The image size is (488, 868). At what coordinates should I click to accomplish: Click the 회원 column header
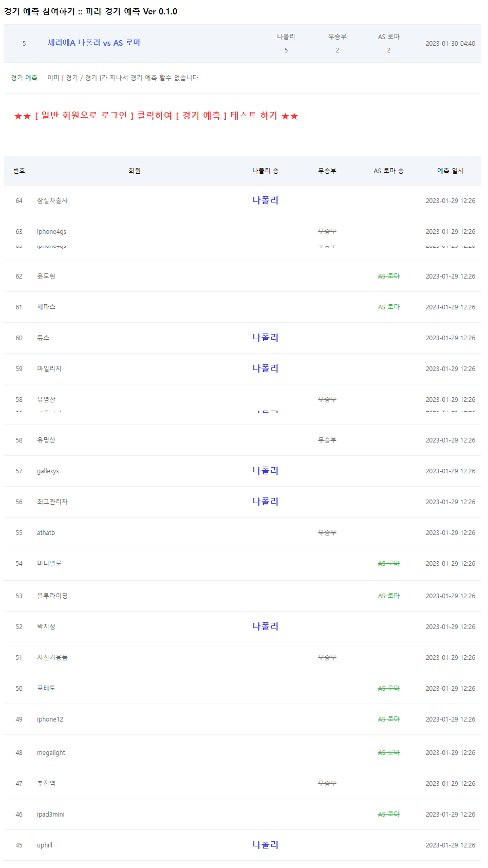click(x=135, y=171)
